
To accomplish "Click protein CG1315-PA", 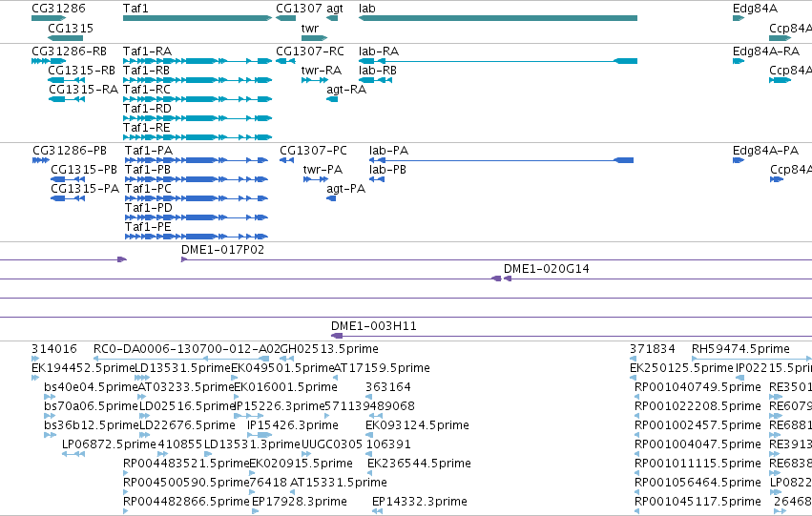I will (x=68, y=198).
